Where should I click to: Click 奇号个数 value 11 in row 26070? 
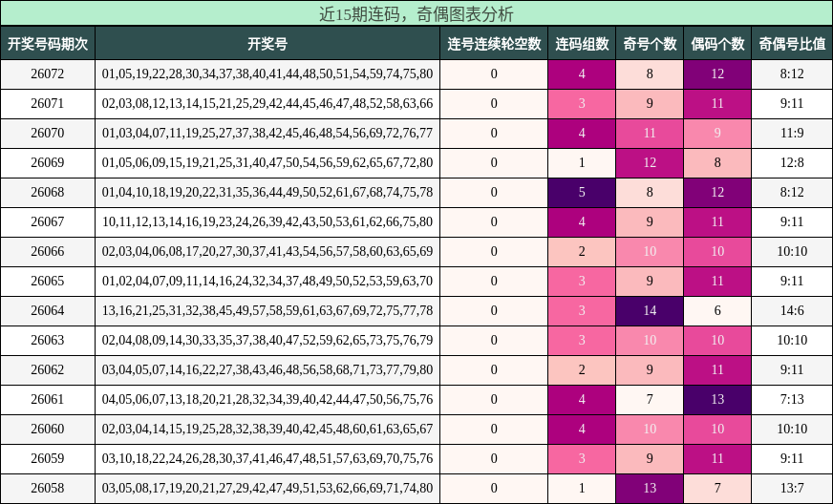coord(650,134)
